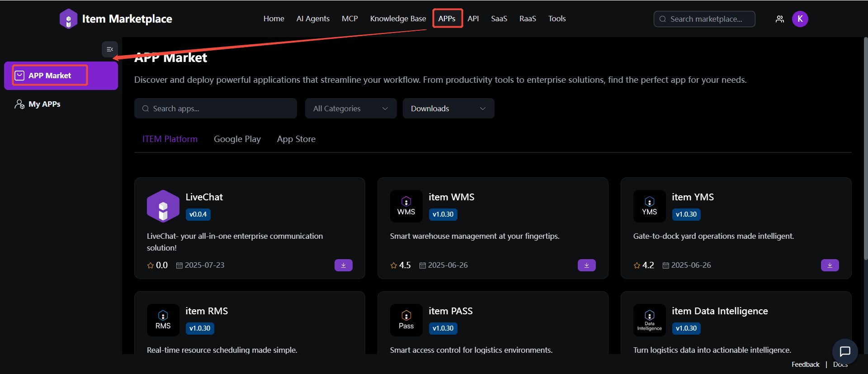Open APPs in top navigation

(447, 19)
